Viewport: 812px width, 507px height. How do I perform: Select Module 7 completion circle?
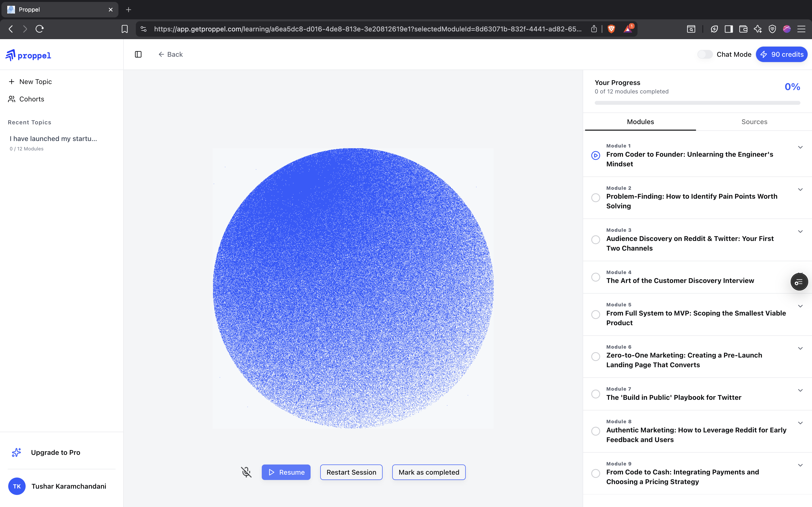coord(595,394)
